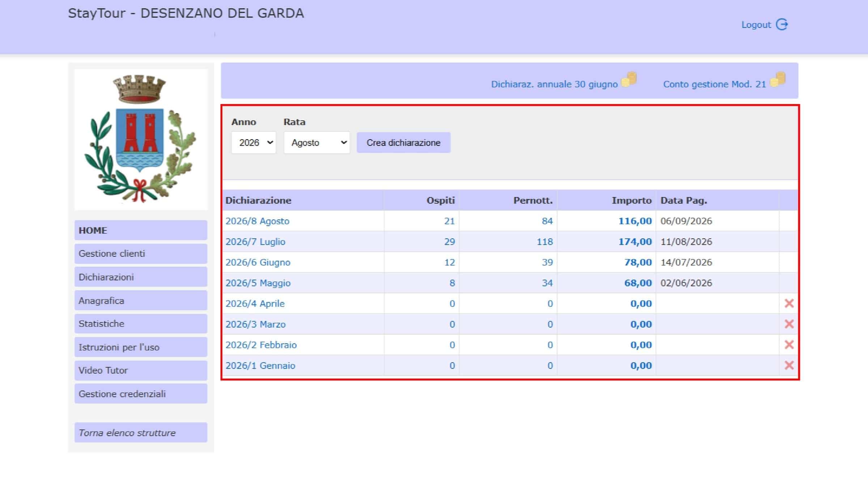Click payment date 06/09/2026

686,221
